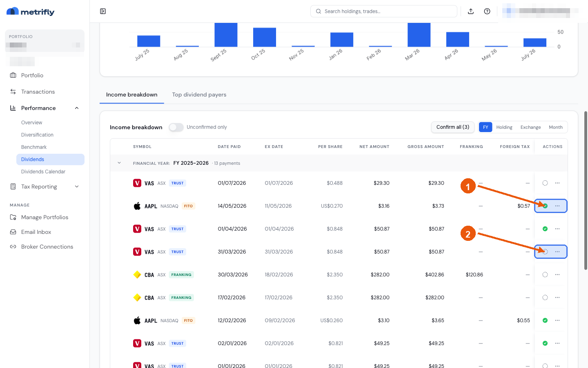Open the Benchmark page
This screenshot has width=588, height=368.
pos(34,147)
